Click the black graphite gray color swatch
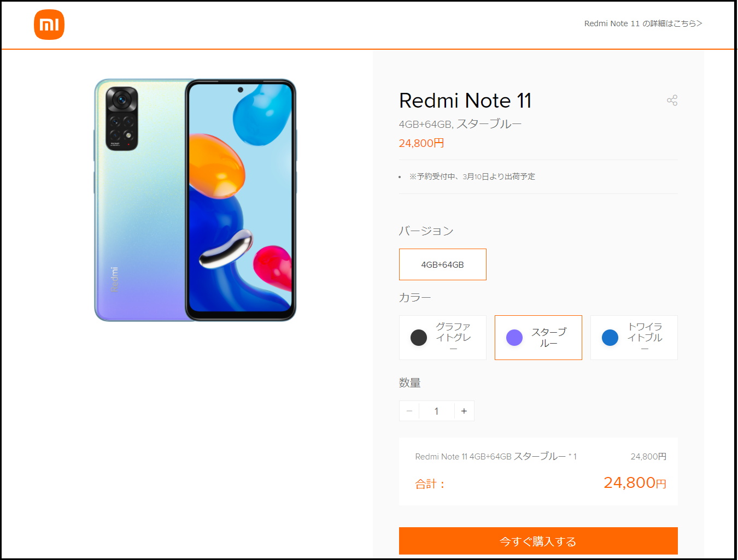This screenshot has height=560, width=738. 419,338
